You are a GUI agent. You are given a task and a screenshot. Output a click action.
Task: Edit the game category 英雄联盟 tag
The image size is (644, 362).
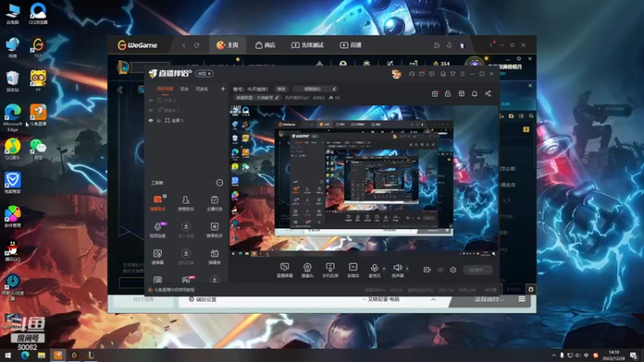[257, 97]
